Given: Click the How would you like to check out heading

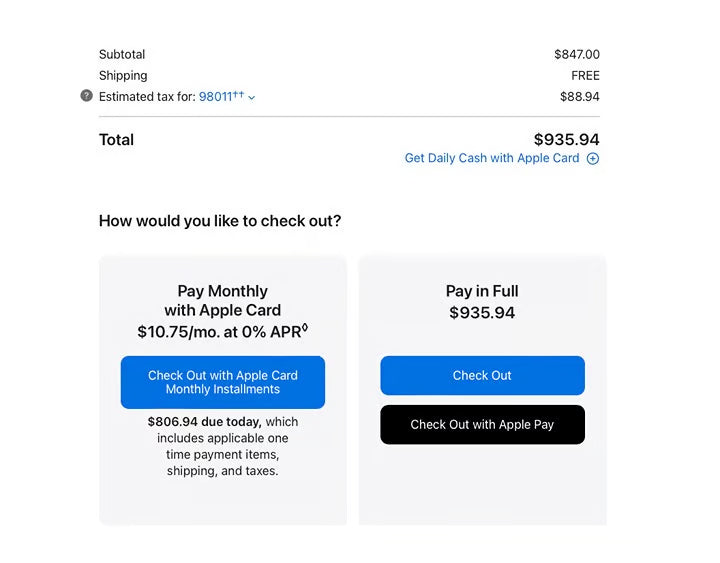Looking at the screenshot, I should [x=220, y=221].
